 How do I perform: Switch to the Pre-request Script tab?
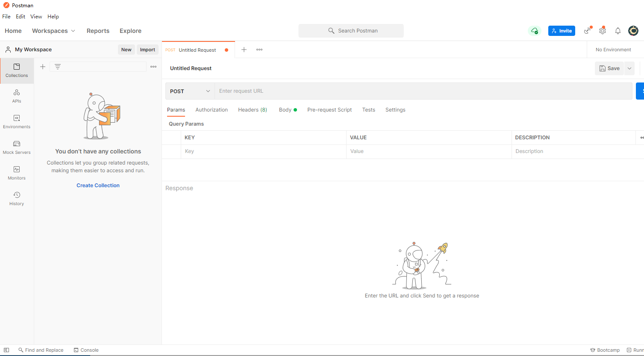[x=329, y=110]
